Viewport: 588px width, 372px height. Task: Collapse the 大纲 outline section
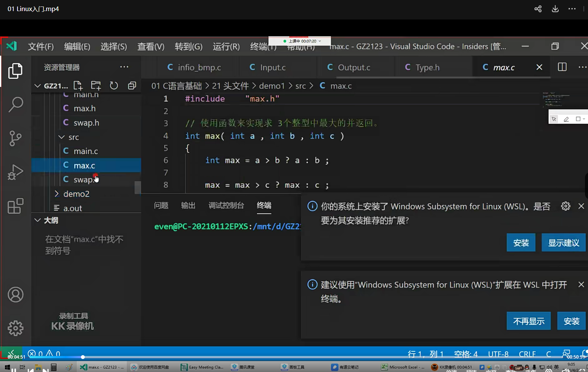37,220
